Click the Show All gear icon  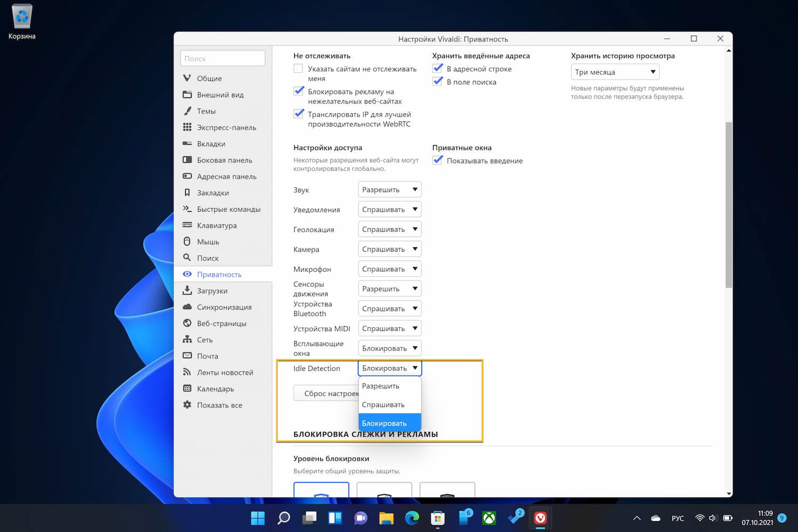[187, 405]
